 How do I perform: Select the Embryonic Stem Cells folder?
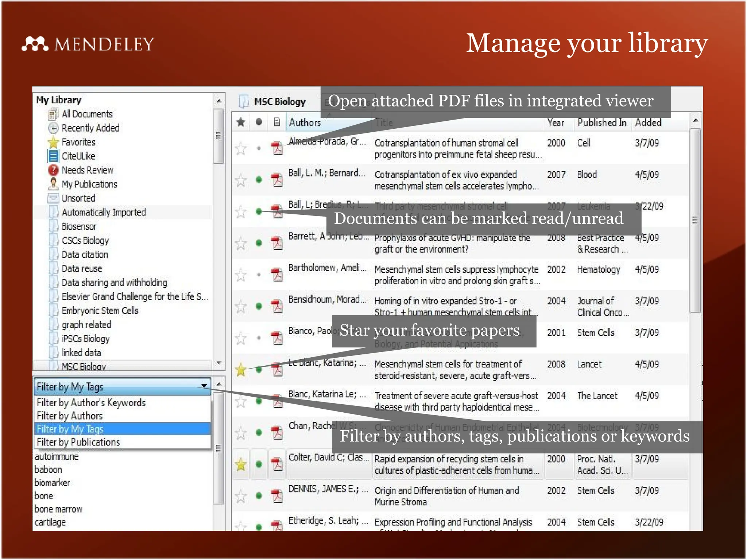[x=100, y=311]
